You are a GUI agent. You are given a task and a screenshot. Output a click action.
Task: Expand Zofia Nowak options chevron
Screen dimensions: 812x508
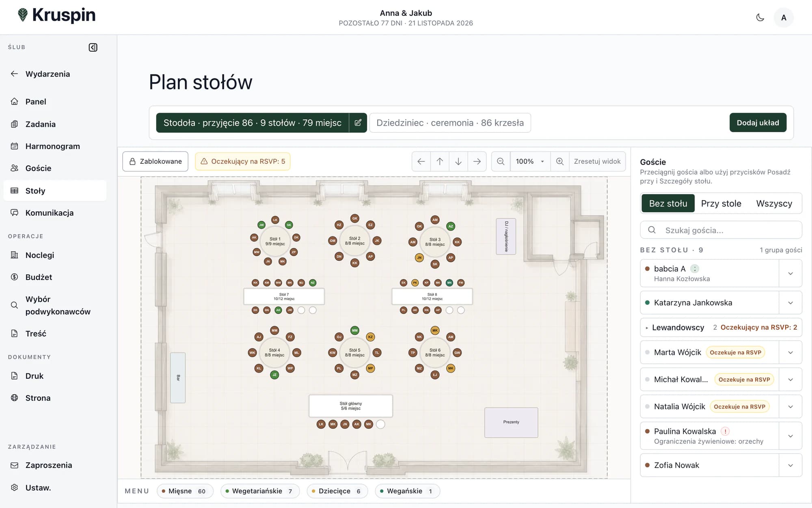790,465
